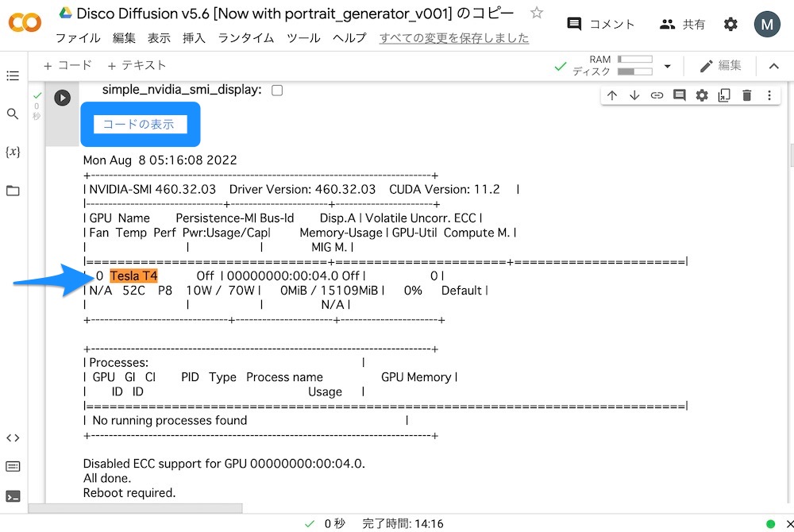Open the Files folder panel
794x532 pixels.
[13, 191]
